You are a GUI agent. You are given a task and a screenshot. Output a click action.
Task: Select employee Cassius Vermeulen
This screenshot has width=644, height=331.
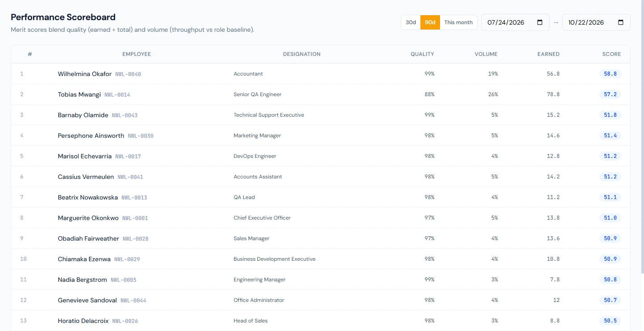(x=86, y=177)
